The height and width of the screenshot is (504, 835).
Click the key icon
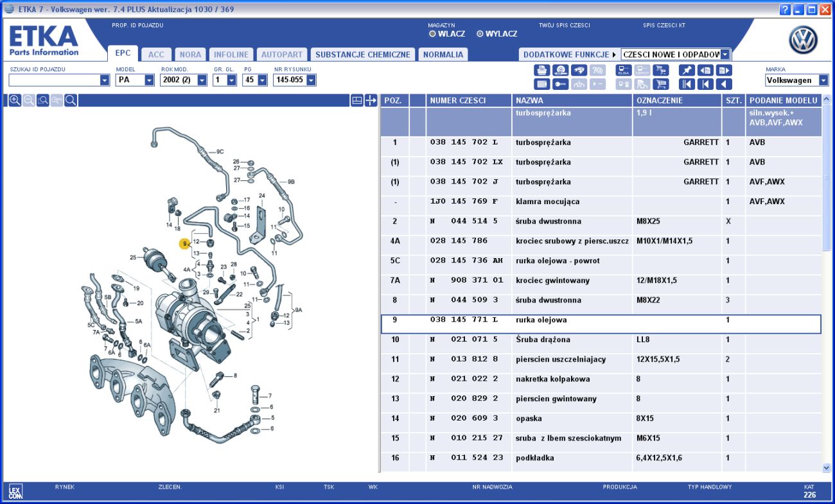pos(560,84)
